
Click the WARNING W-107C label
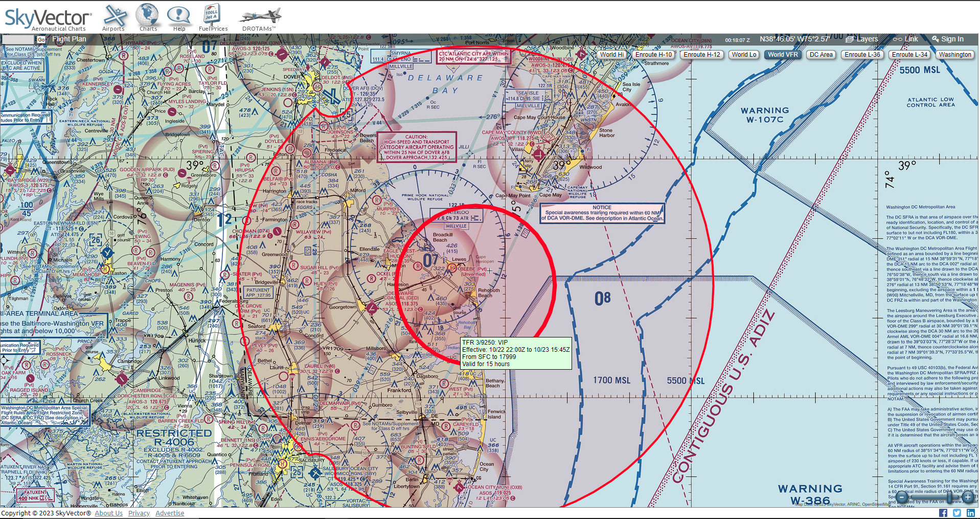pyautogui.click(x=765, y=115)
